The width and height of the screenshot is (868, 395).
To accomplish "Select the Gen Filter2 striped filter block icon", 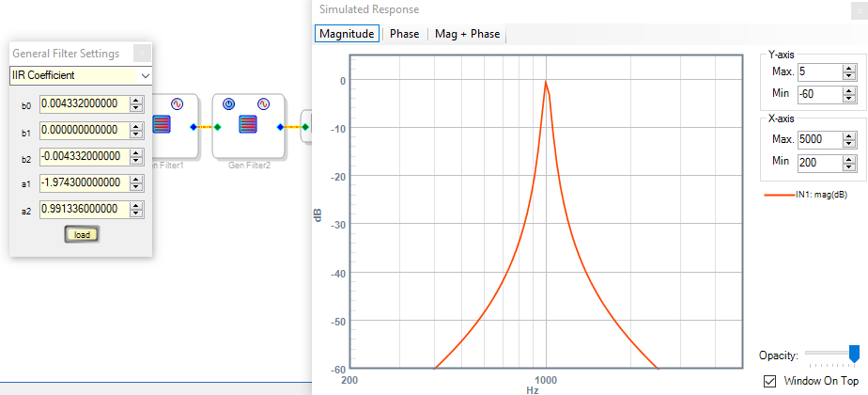I will click(x=248, y=124).
